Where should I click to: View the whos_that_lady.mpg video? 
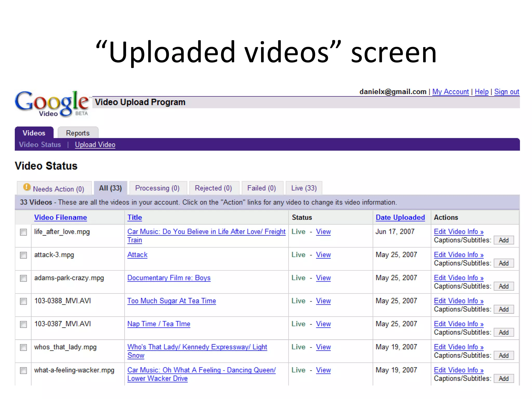tap(323, 347)
